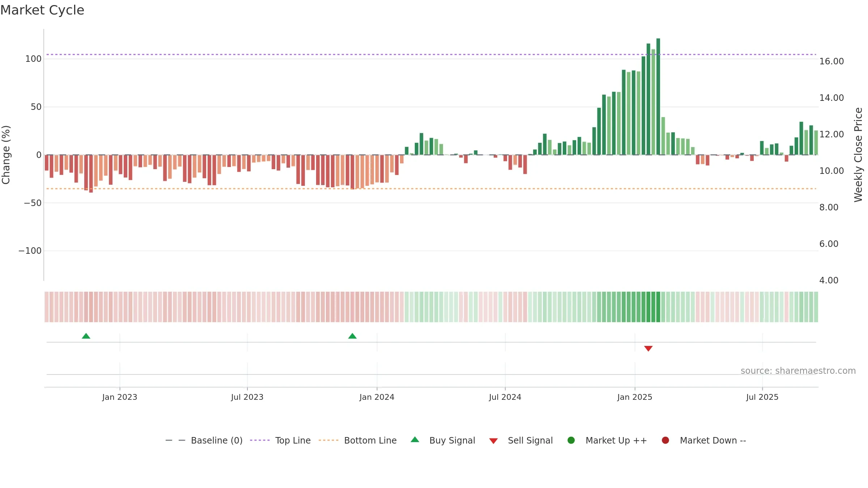Viewport: 868px width, 488px height.
Task: Click the red Market Down circle in legend
Action: click(x=665, y=440)
